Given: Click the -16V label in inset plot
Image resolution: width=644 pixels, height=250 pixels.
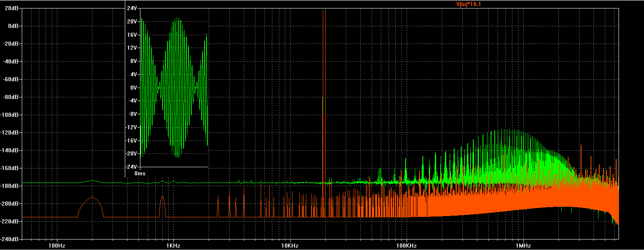Looking at the screenshot, I should click(x=131, y=141).
